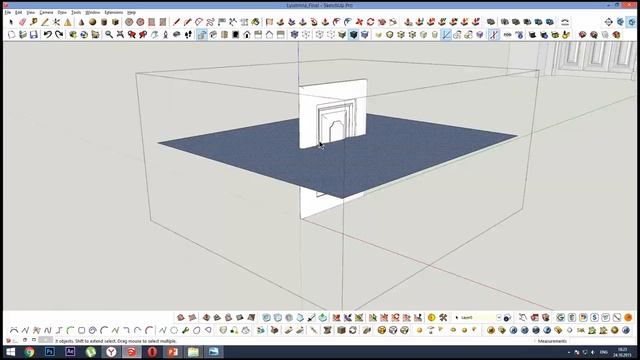Image resolution: width=640 pixels, height=360 pixels.
Task: Toggle the highlighted icon at top right corner
Action: coord(632,22)
